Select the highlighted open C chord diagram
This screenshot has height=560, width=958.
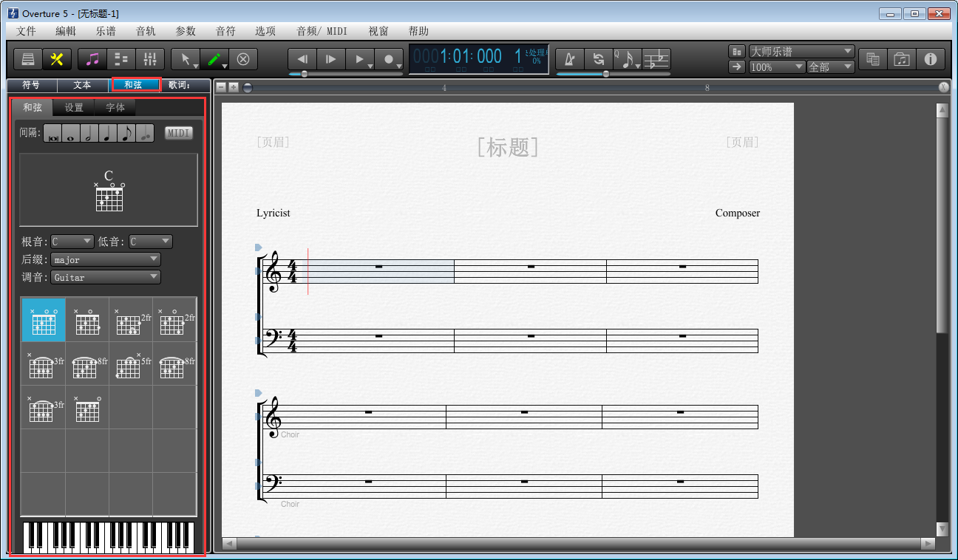tap(44, 320)
